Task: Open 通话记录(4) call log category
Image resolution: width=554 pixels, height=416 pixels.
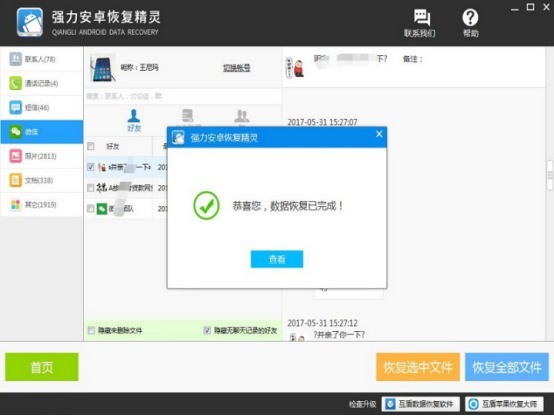Action: pos(42,83)
